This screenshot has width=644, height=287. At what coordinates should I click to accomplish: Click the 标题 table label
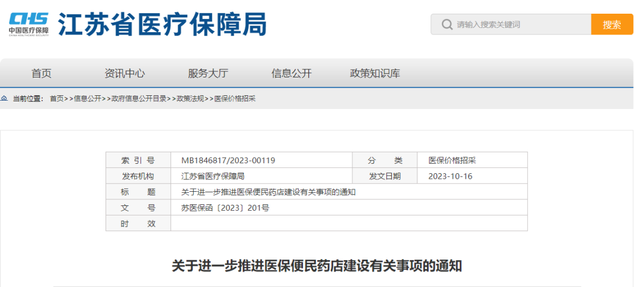click(x=138, y=192)
